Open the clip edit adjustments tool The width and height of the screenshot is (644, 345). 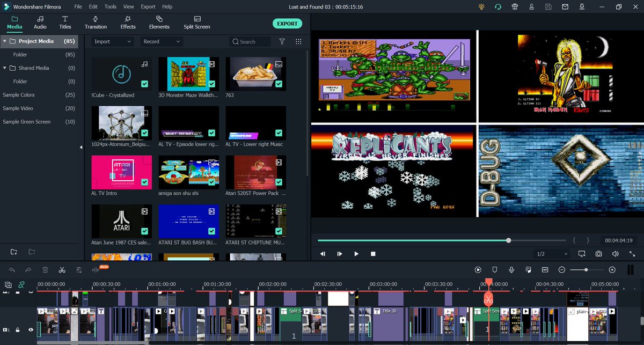point(79,270)
